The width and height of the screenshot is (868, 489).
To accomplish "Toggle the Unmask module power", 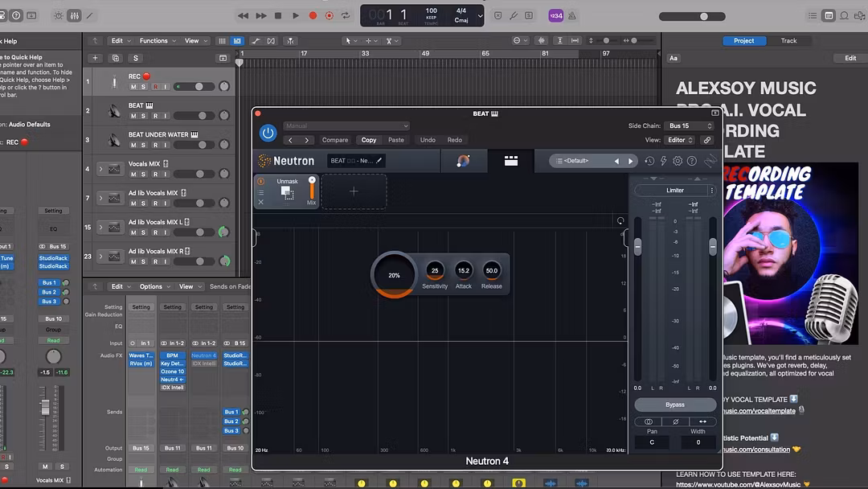I will pos(260,181).
